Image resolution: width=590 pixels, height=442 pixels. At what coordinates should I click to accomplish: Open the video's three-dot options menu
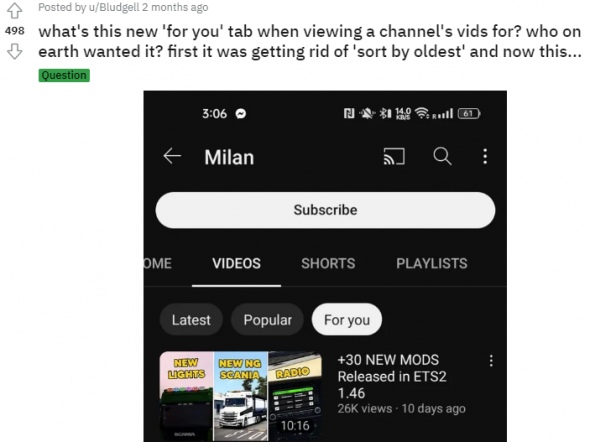[491, 360]
